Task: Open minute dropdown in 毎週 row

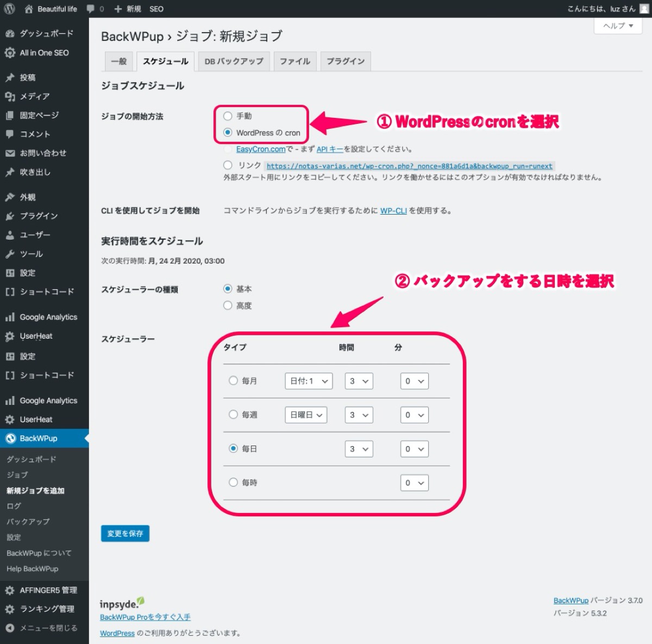Action: click(415, 415)
